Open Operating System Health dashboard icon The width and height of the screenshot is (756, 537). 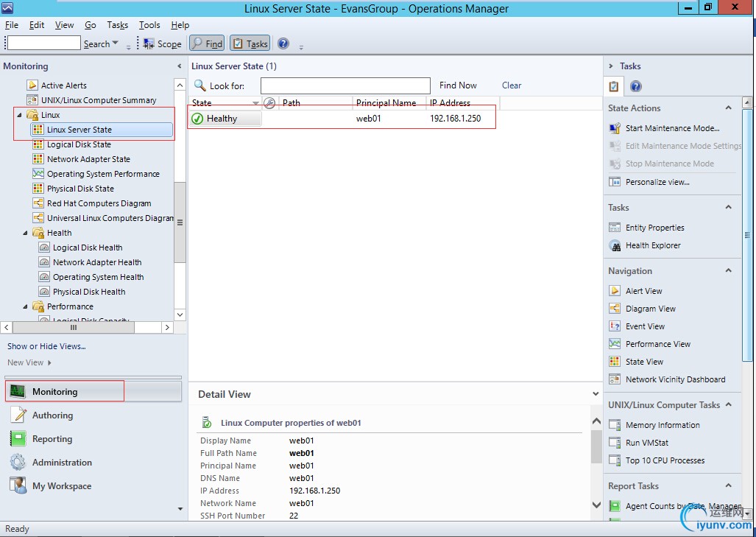tap(44, 277)
